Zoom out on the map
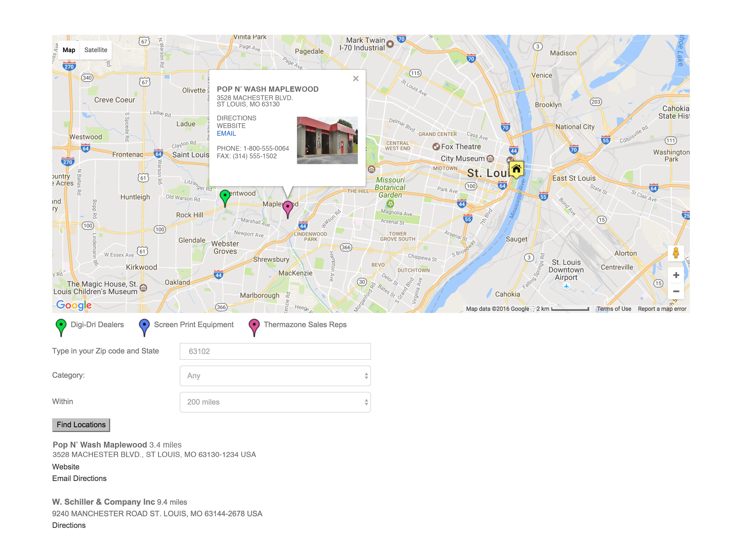The height and width of the screenshot is (560, 742). tap(676, 291)
